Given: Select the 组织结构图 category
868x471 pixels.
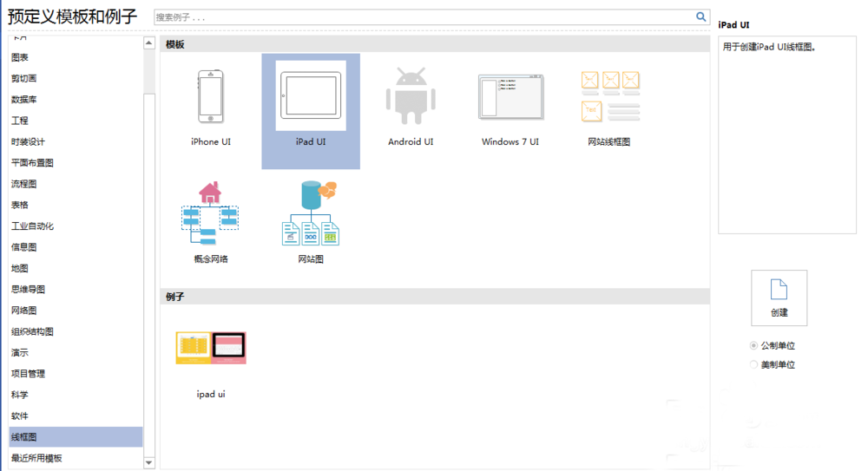Looking at the screenshot, I should click(76, 331).
